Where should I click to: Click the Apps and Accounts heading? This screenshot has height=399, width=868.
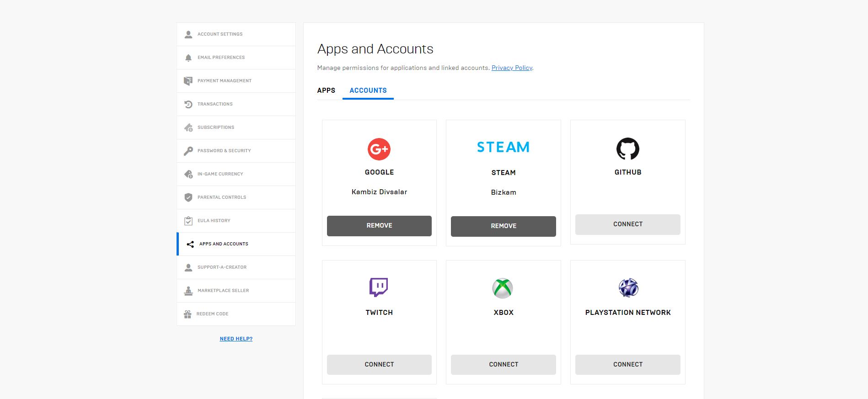(x=375, y=49)
